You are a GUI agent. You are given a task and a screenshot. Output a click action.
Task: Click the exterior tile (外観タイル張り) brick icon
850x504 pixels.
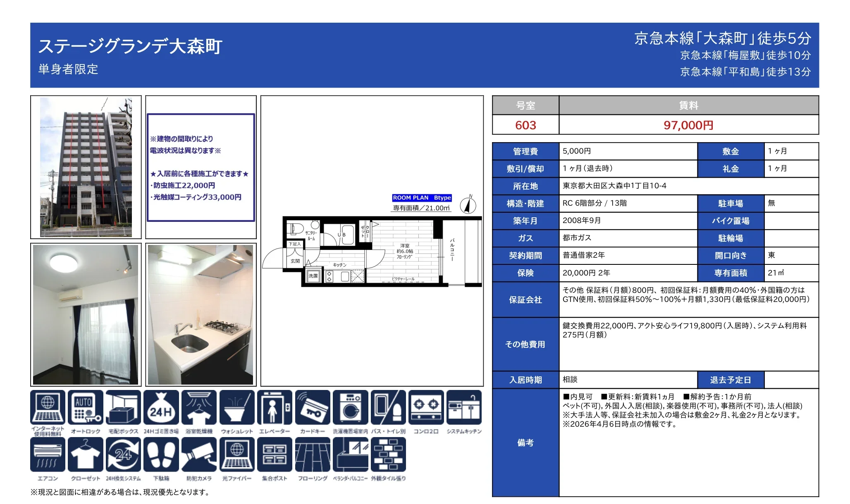coord(388,454)
